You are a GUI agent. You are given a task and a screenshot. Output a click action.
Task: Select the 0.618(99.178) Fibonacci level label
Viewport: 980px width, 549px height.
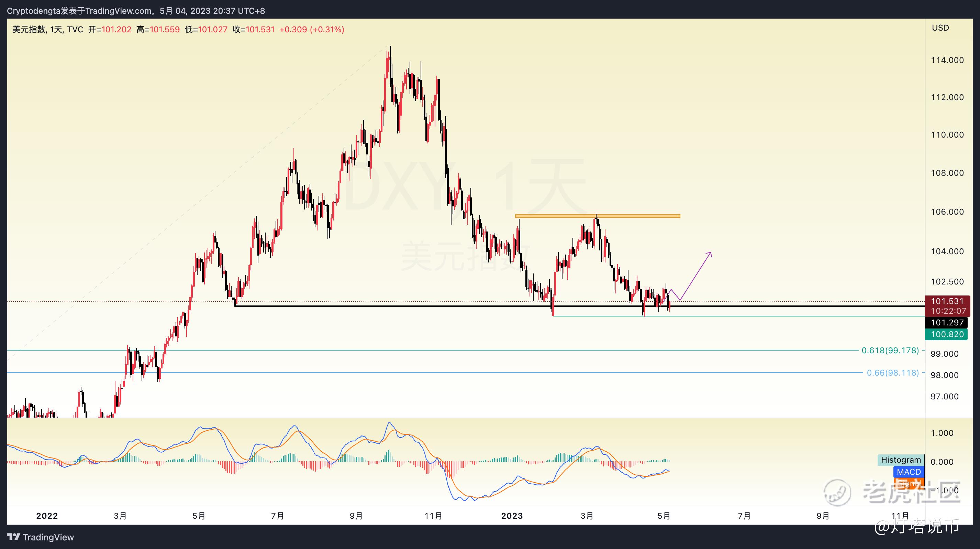[890, 350]
